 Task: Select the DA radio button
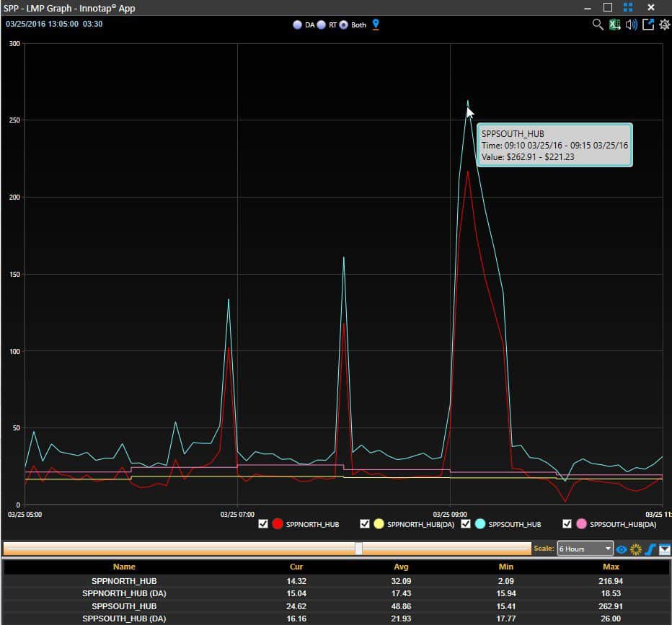(297, 25)
